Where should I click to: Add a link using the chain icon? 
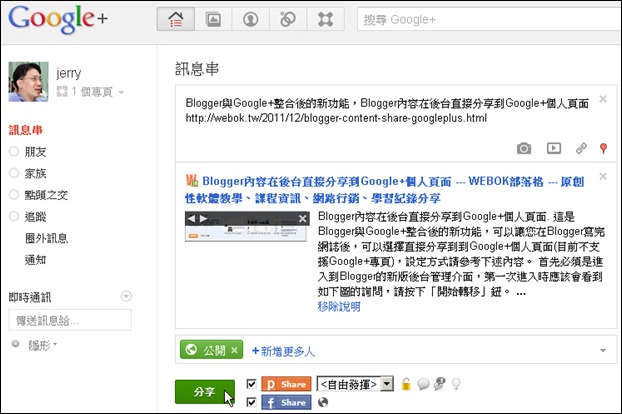click(581, 148)
